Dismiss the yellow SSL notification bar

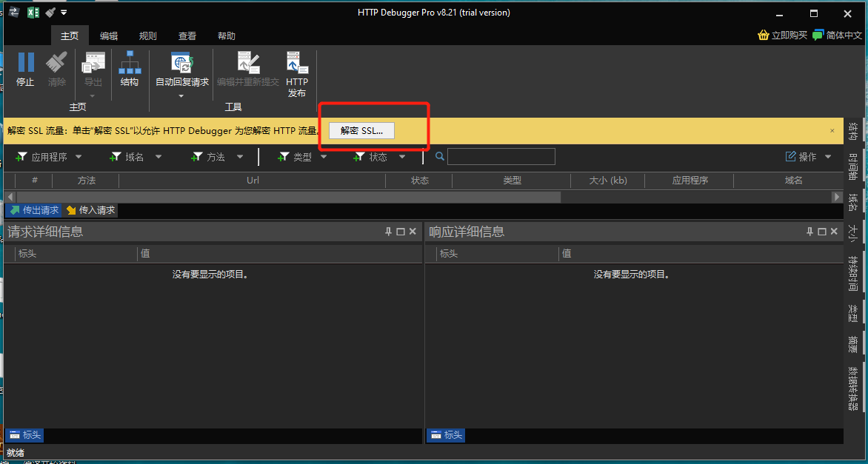click(832, 131)
